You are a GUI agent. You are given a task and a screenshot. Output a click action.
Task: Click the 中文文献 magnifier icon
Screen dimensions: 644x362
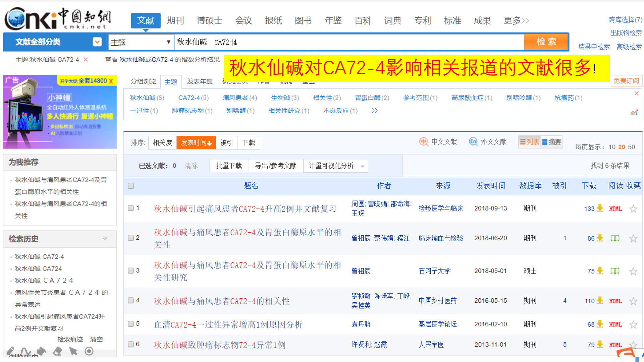tap(423, 142)
